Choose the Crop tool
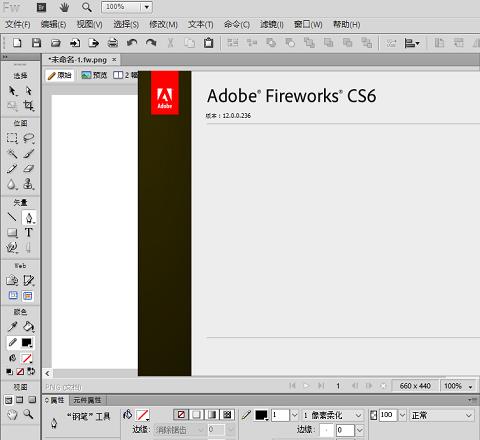Screen dimensions: 480x440 click(29, 106)
